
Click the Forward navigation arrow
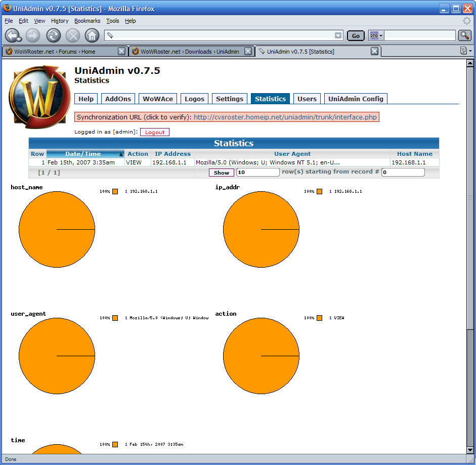[x=33, y=35]
